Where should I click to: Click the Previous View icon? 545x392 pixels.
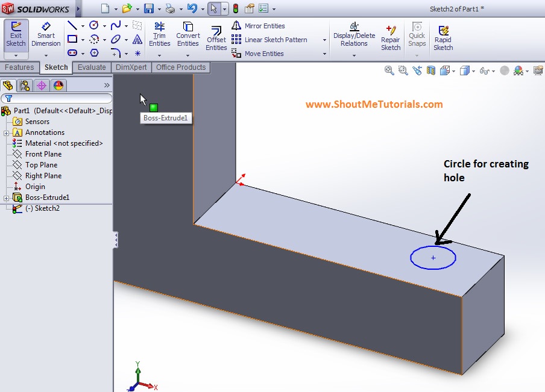tap(417, 71)
